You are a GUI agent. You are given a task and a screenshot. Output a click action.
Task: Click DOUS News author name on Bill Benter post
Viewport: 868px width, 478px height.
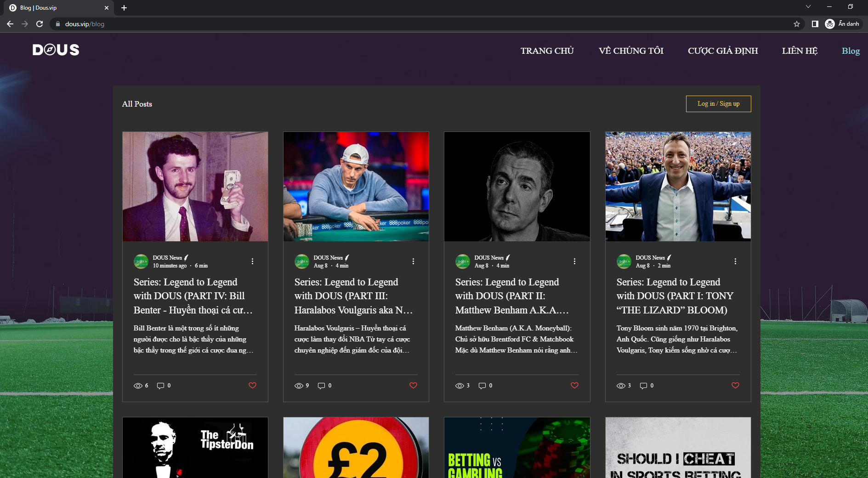(x=167, y=258)
